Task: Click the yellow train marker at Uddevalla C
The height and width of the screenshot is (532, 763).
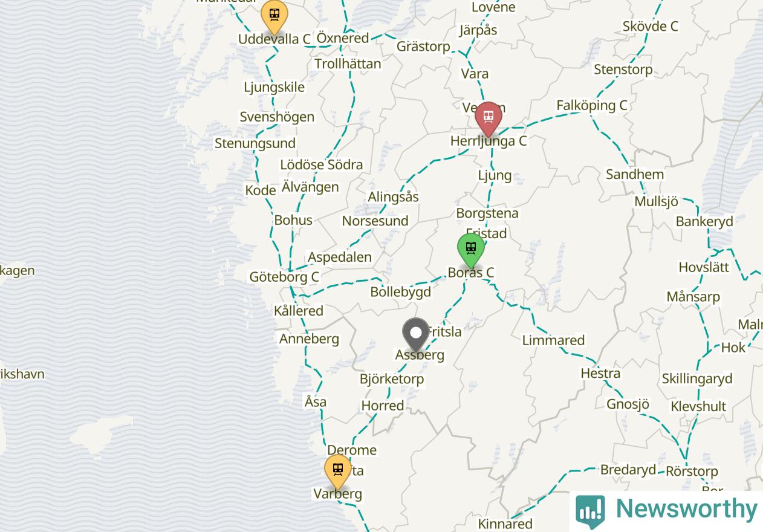Action: (274, 17)
